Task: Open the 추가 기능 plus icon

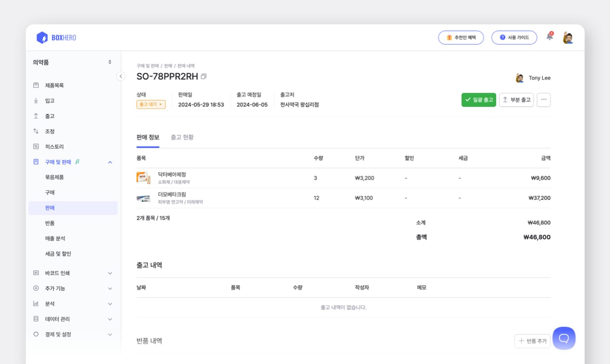Action: pos(36,288)
